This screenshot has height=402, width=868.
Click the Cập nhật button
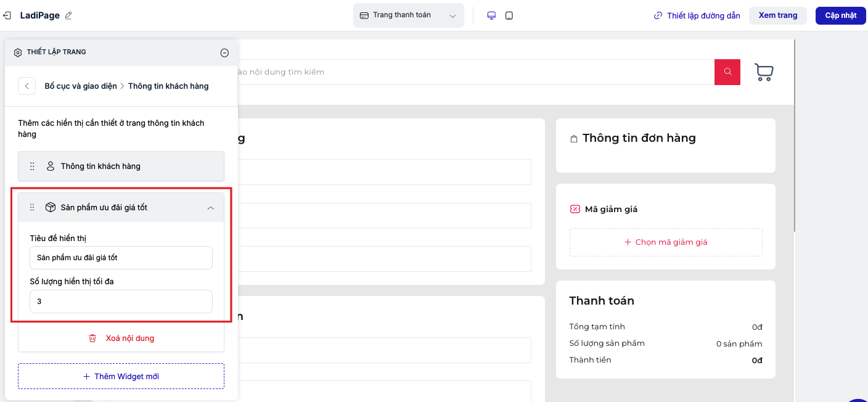(x=841, y=15)
